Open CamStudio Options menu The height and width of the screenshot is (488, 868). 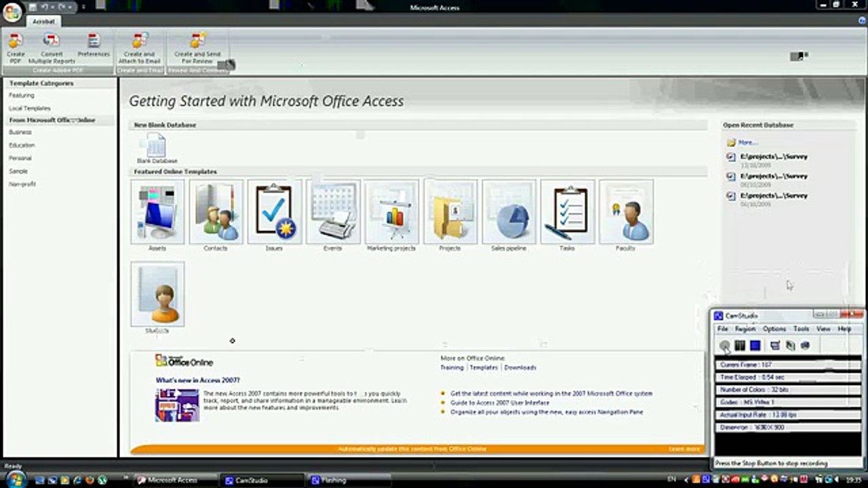coord(774,329)
